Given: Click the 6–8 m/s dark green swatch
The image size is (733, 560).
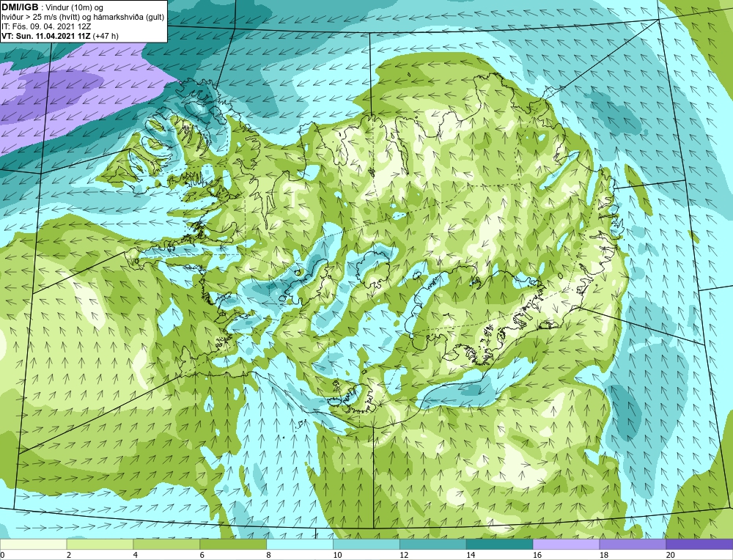Looking at the screenshot, I should coord(233,545).
